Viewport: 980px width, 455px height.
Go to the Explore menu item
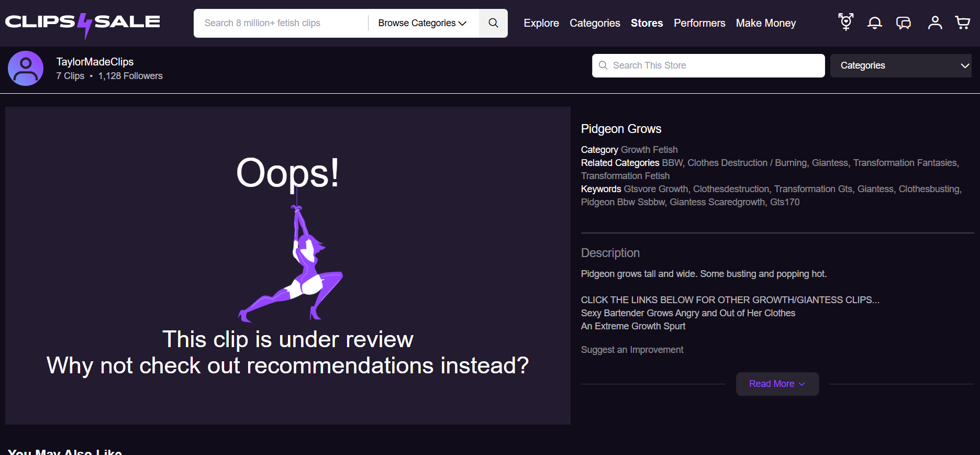point(541,23)
